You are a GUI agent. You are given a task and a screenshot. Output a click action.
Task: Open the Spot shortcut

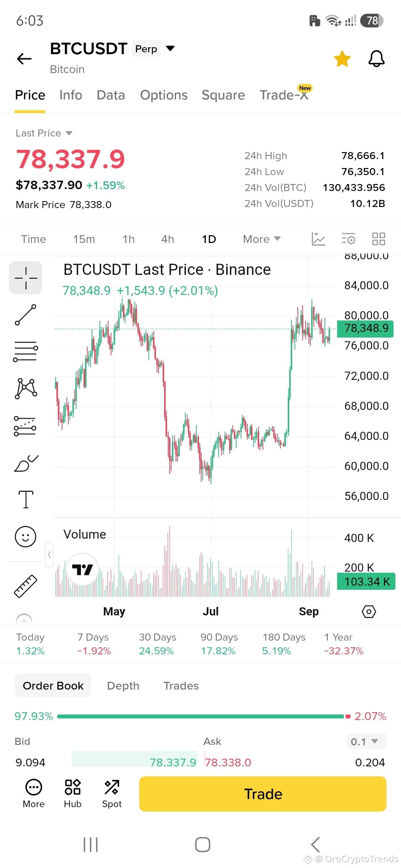coord(112,793)
